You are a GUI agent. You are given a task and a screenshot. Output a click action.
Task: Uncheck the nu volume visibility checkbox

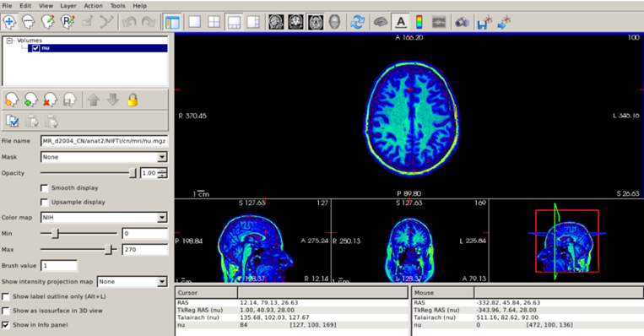[x=35, y=48]
